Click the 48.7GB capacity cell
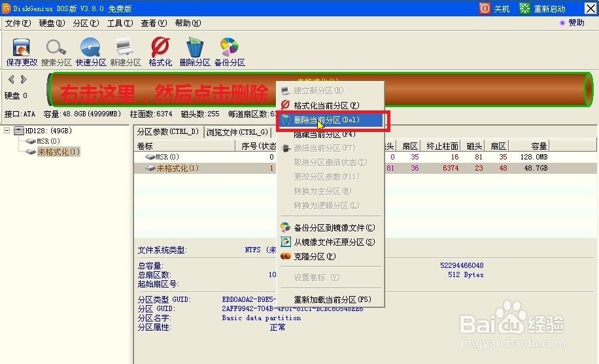Screen dimensions: 599x364 (536, 168)
